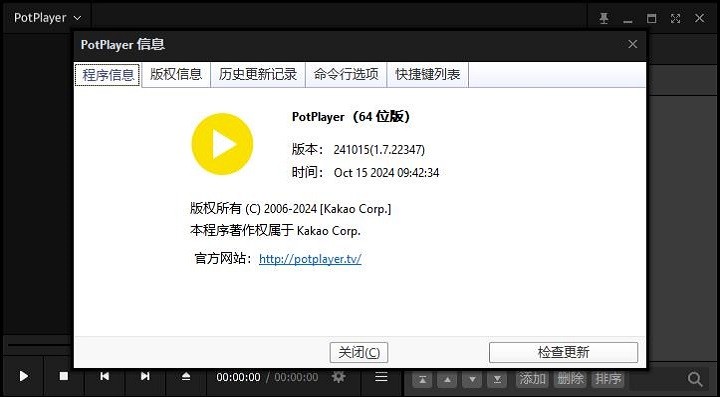
Task: Click the yellow PotPlayer logo
Action: 222,144
